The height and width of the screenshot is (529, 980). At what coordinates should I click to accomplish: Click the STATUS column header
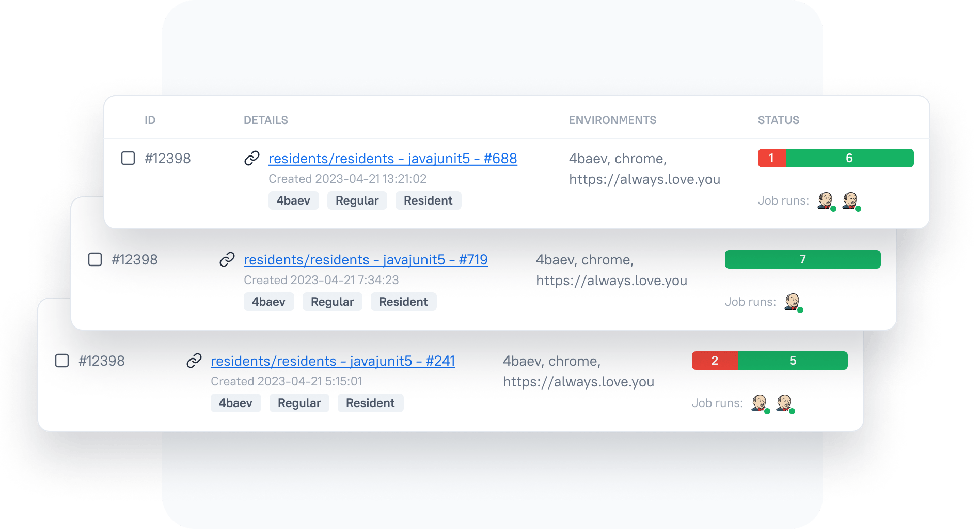[778, 120]
